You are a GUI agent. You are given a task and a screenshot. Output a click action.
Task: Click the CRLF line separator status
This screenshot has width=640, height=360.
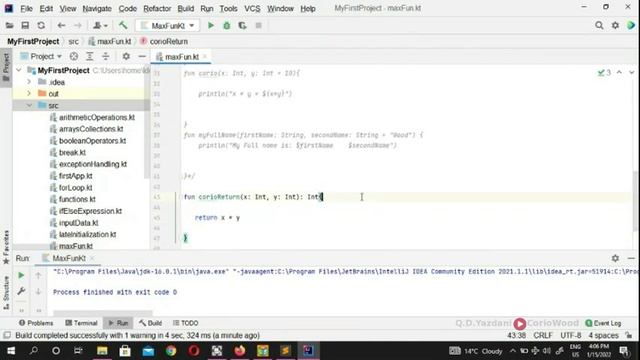pos(543,335)
